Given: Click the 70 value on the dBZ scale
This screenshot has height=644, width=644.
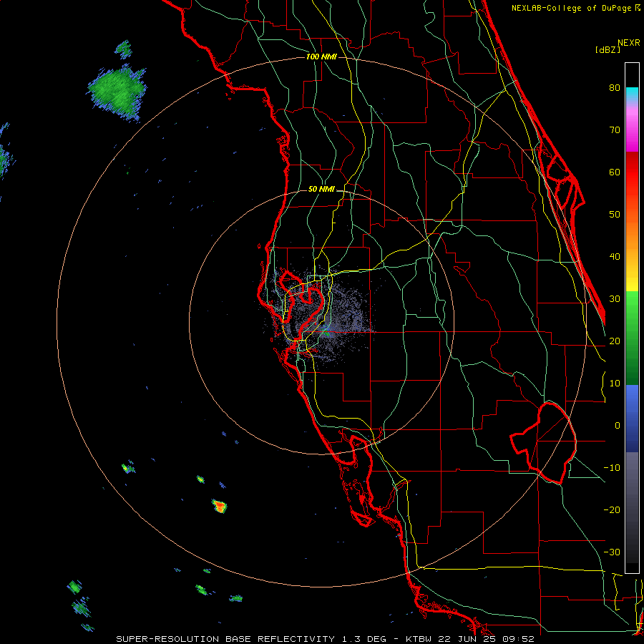Looking at the screenshot, I should (x=615, y=130).
